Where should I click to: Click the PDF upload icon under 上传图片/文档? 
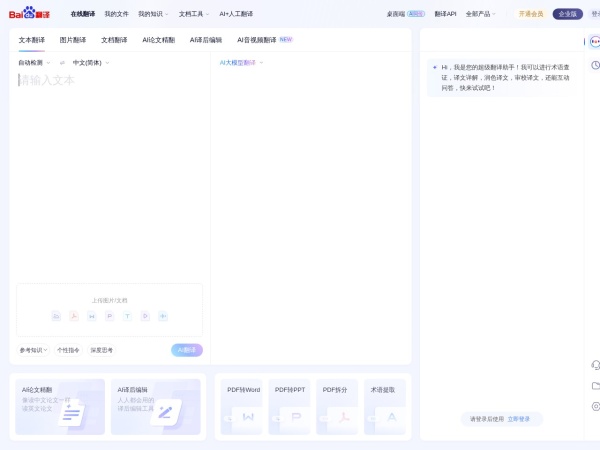coord(74,316)
